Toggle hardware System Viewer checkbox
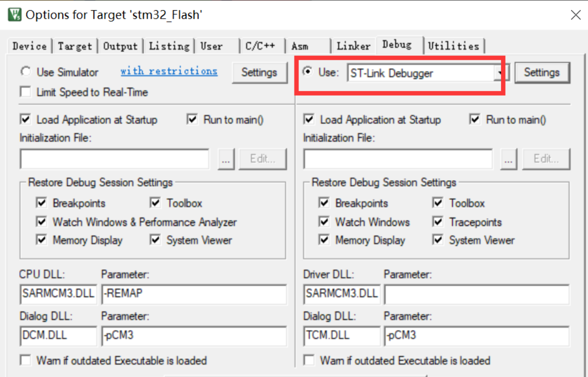588x377 pixels. 438,239
